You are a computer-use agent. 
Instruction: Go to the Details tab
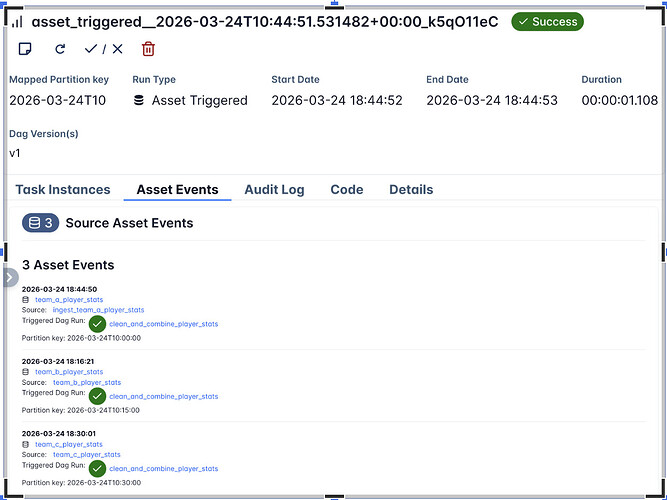411,189
